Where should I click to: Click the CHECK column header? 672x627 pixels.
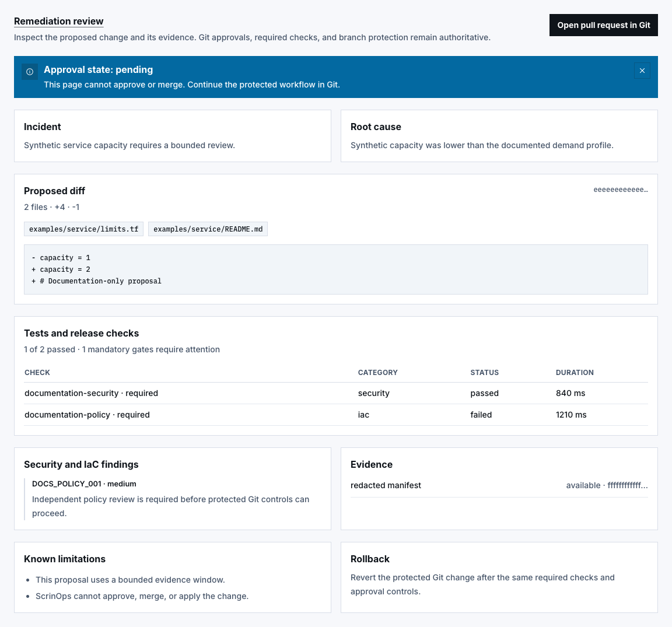pos(37,373)
